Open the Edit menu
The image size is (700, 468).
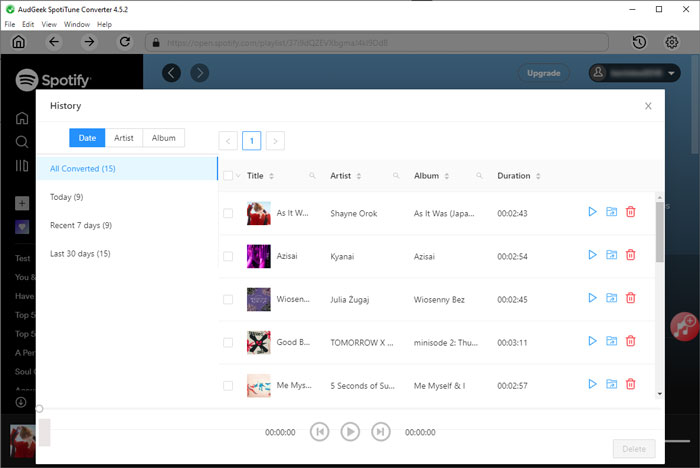28,24
